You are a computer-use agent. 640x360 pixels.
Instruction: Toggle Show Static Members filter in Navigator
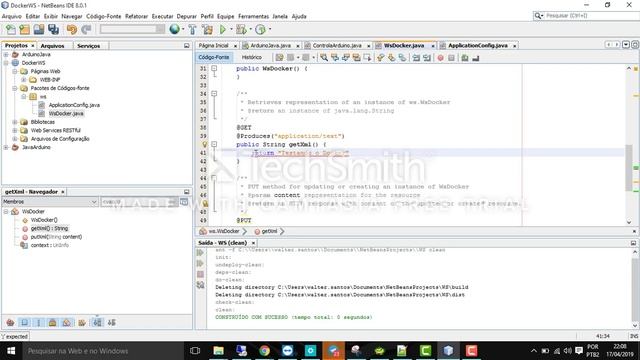point(39,322)
